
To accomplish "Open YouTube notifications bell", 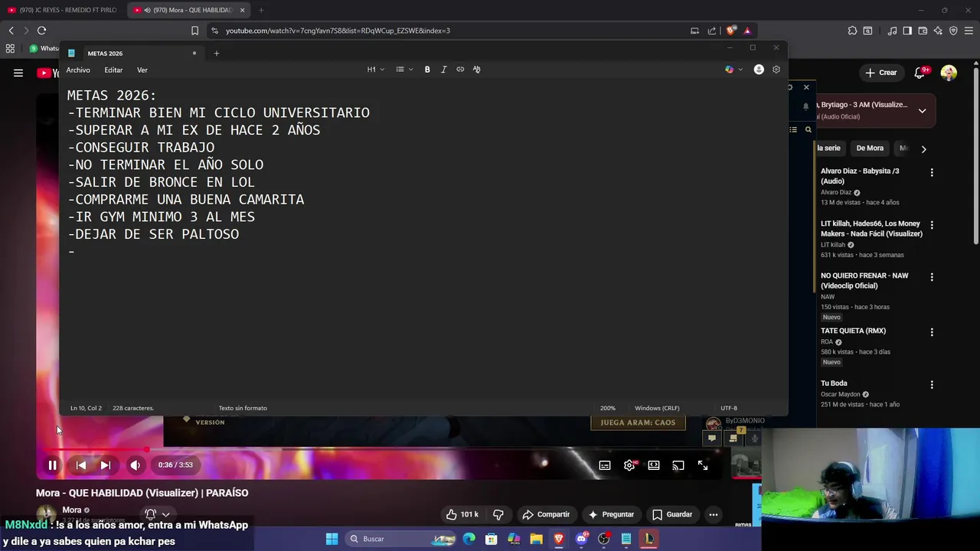I will coord(921,73).
